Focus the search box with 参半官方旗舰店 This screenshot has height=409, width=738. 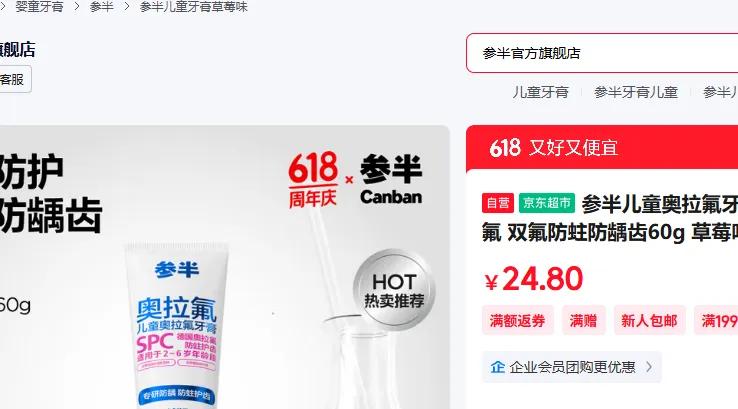tap(602, 53)
